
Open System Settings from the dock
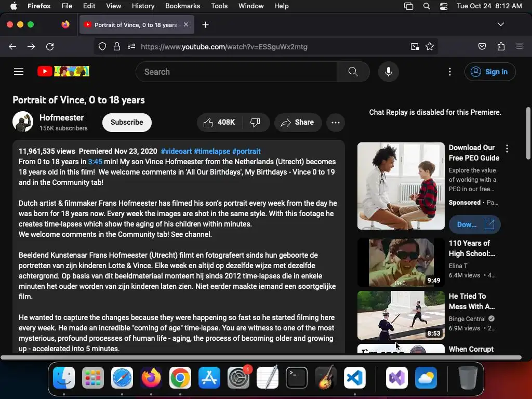click(x=238, y=378)
